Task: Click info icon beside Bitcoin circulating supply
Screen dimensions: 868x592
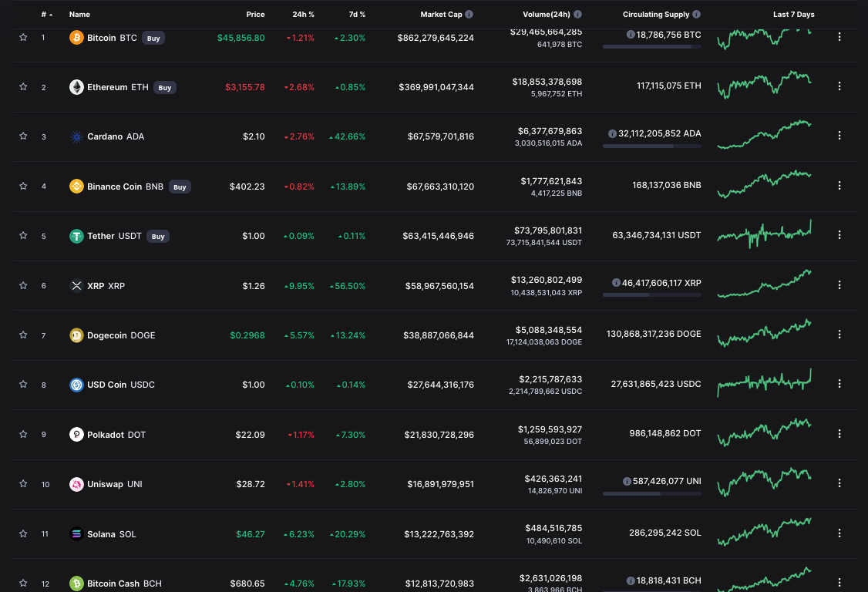Action: 631,35
